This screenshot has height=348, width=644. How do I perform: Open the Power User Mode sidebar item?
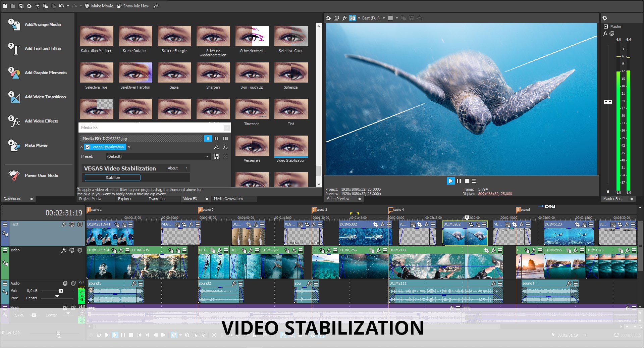coord(42,175)
